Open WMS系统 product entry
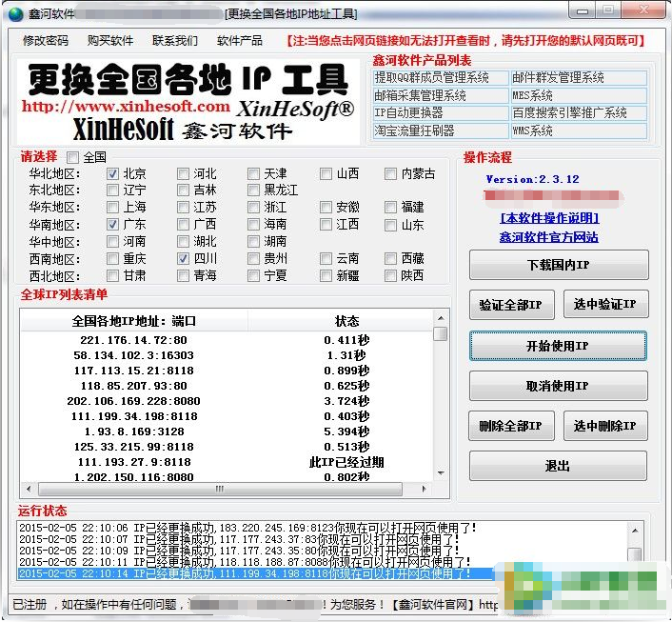 pos(579,130)
